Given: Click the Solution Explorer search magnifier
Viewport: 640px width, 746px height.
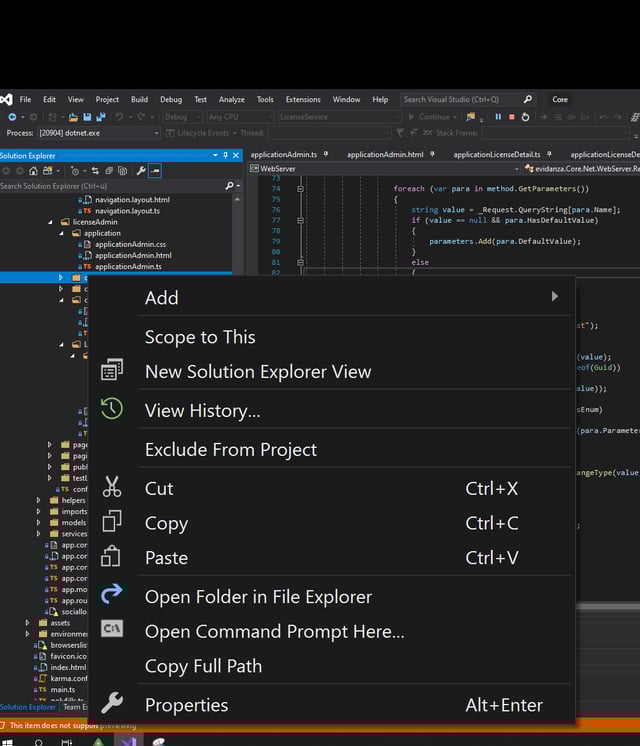Looking at the screenshot, I should point(229,186).
